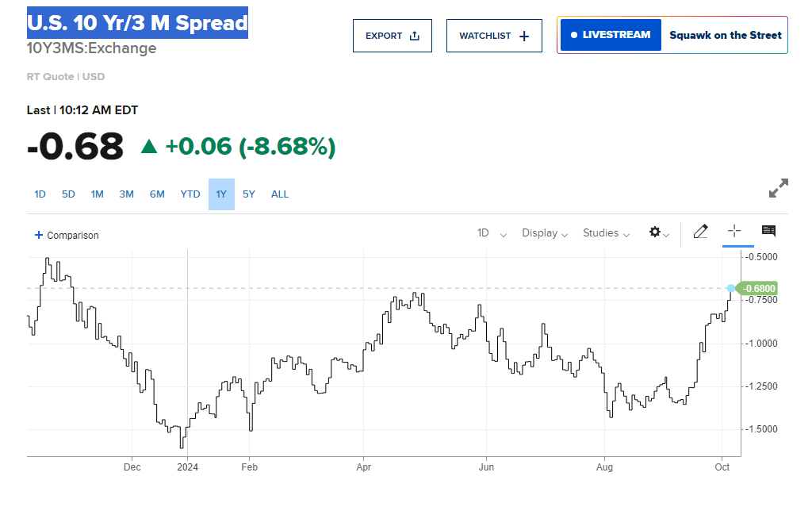Switch to the YTD range
Screen dimensions: 812x507
tap(190, 194)
